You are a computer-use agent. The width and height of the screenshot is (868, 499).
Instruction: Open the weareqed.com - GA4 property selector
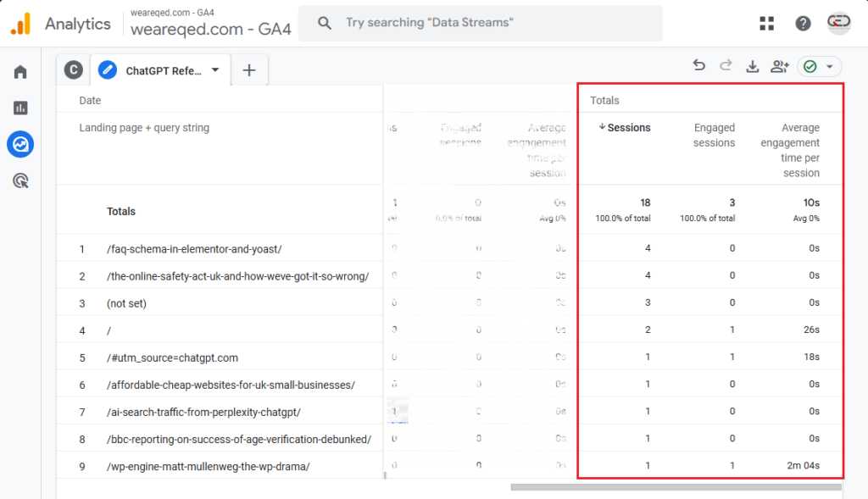211,24
